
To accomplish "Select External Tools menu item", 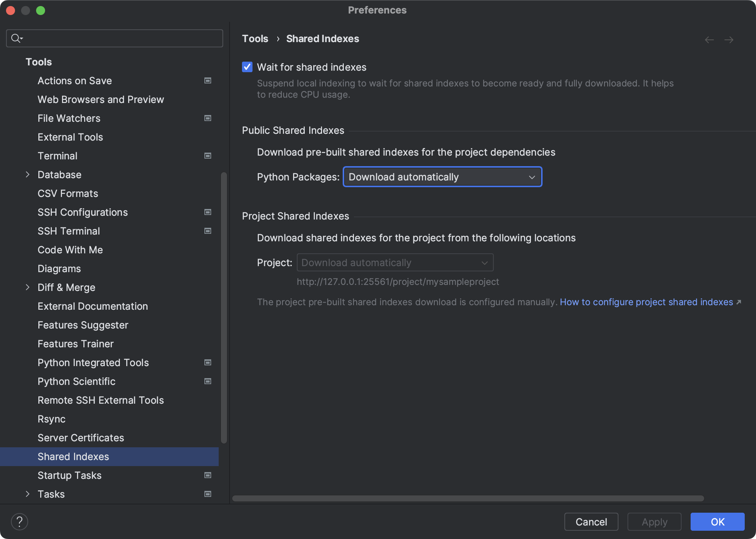I will coord(70,136).
